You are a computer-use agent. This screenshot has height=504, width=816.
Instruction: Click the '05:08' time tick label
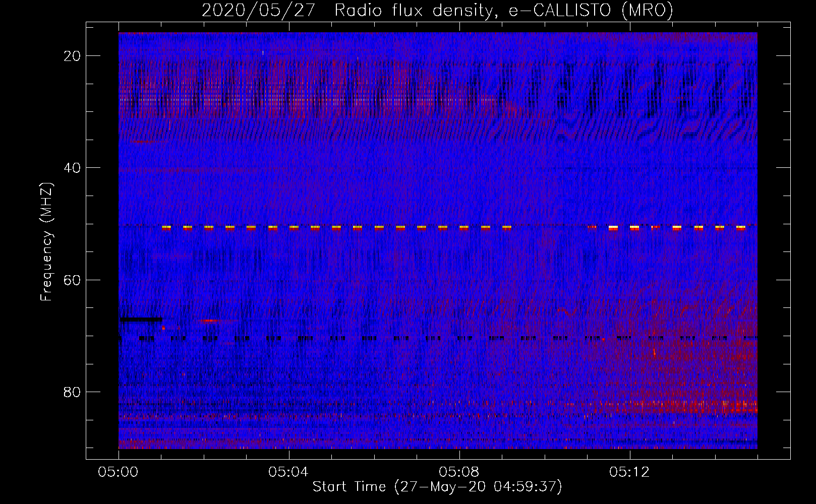click(x=459, y=472)
